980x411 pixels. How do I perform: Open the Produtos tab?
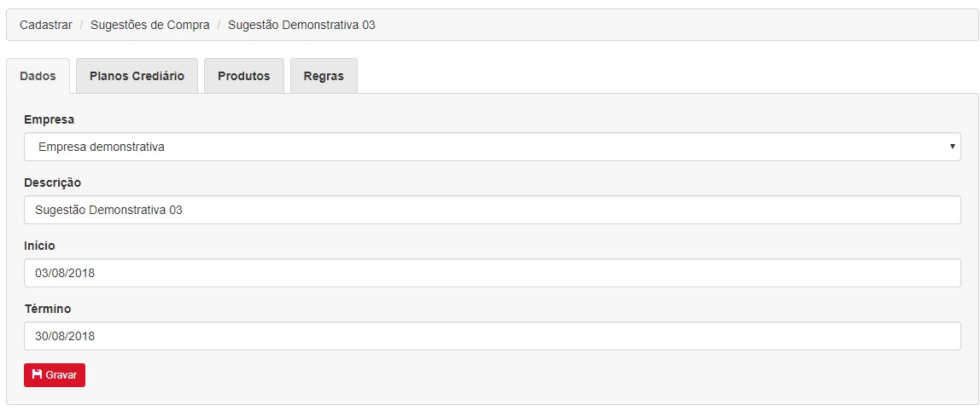244,76
